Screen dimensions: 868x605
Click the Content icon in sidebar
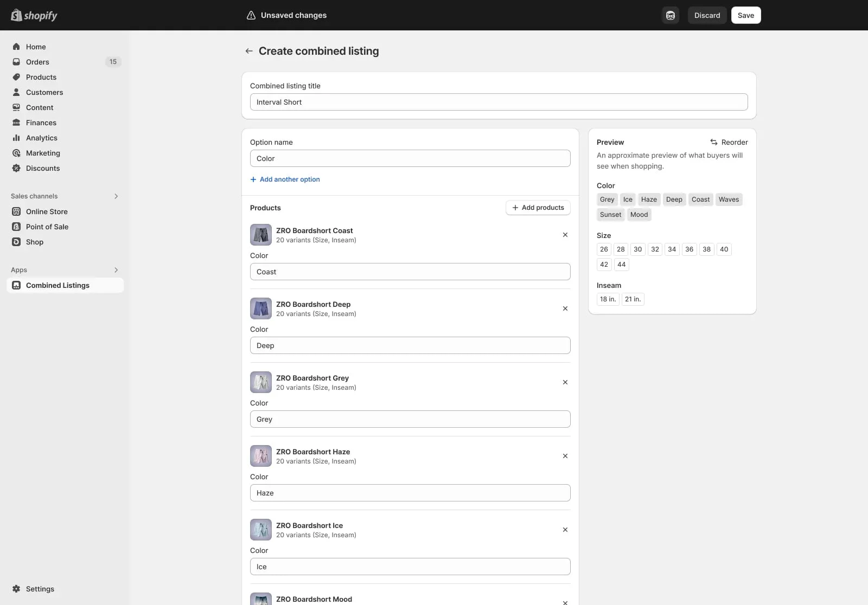16,107
